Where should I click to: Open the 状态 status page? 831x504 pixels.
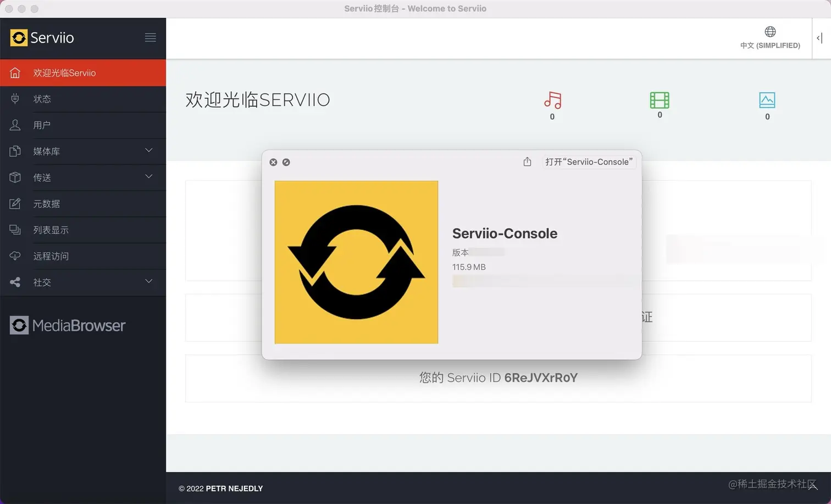pyautogui.click(x=83, y=99)
